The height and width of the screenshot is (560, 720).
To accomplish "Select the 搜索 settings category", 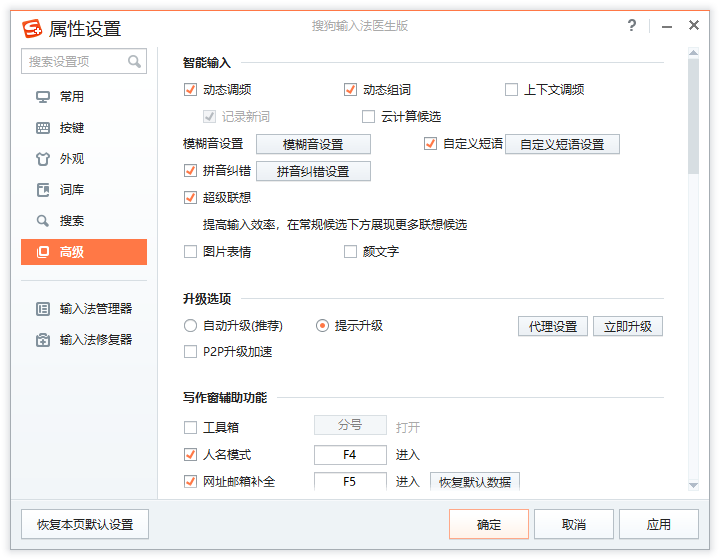I will click(84, 221).
